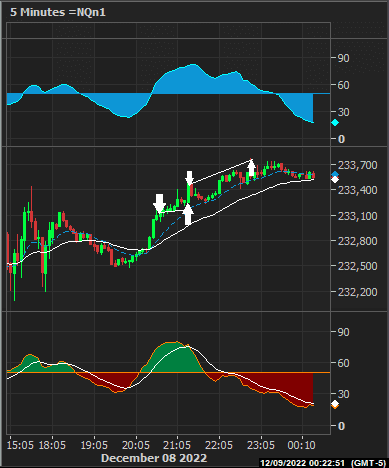This screenshot has height=468, width=389.
Task: Select the cyan diamond marker on the blue indicator axis
Action: tap(335, 123)
